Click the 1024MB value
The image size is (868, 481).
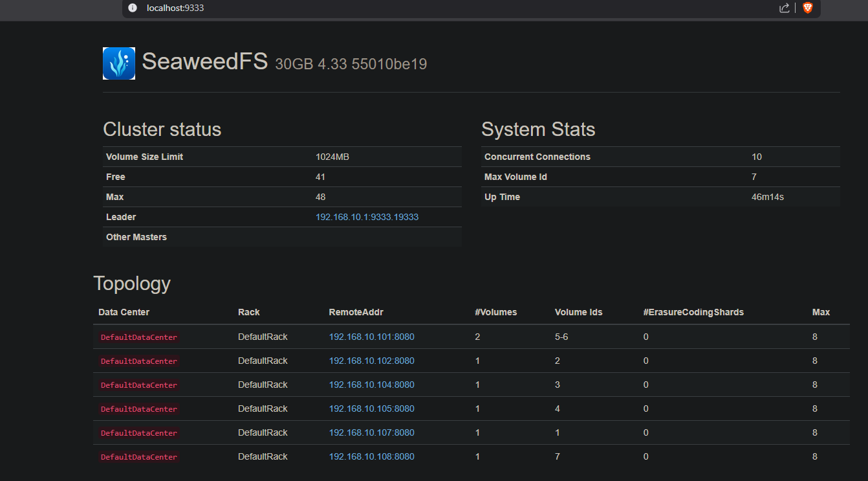(x=332, y=157)
